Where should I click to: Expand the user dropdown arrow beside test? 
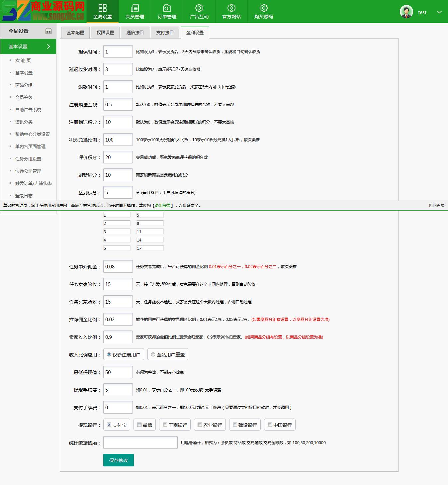tap(439, 12)
